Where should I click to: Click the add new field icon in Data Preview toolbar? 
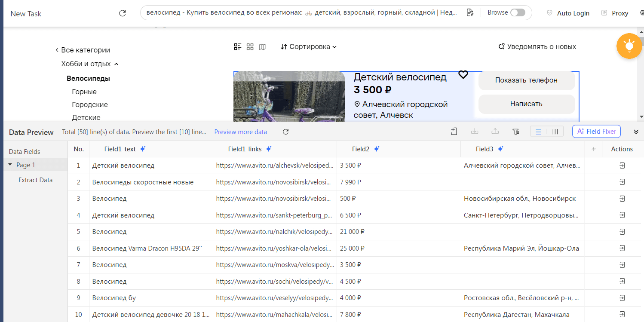(454, 132)
